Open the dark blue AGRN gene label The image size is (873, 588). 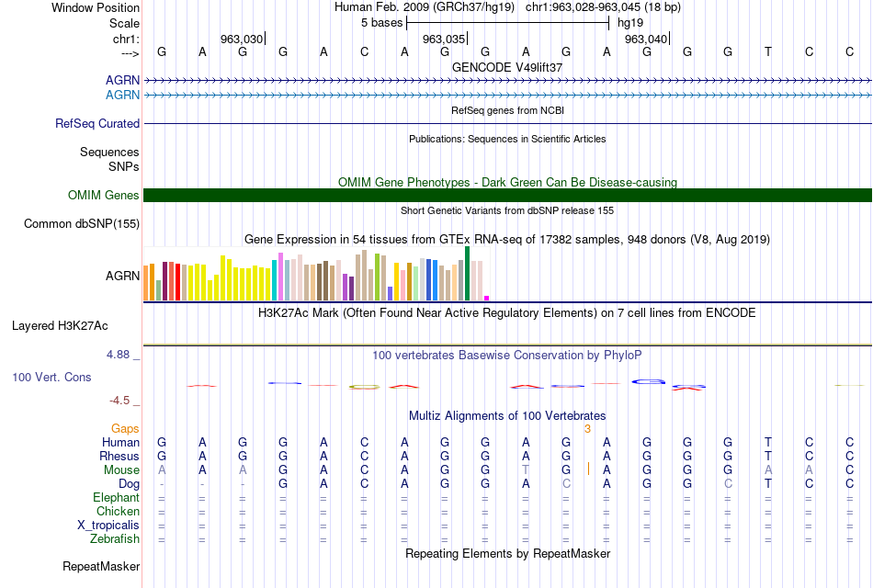coord(122,80)
